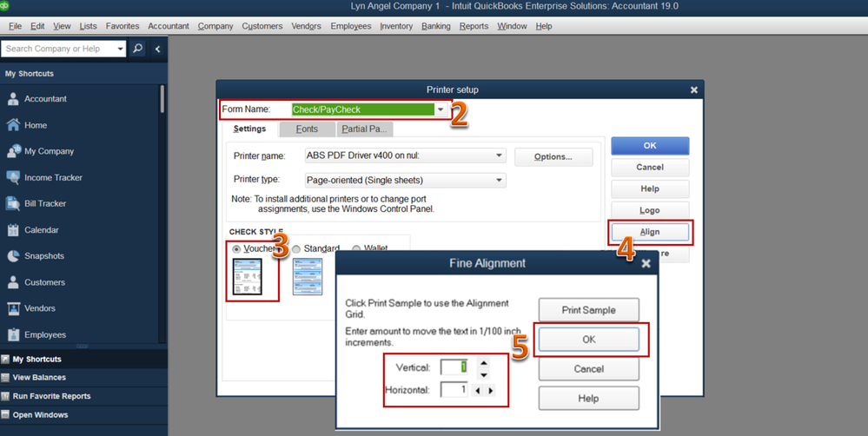Select the Voucher check style radio button
This screenshot has height=436, width=868.
coord(237,249)
